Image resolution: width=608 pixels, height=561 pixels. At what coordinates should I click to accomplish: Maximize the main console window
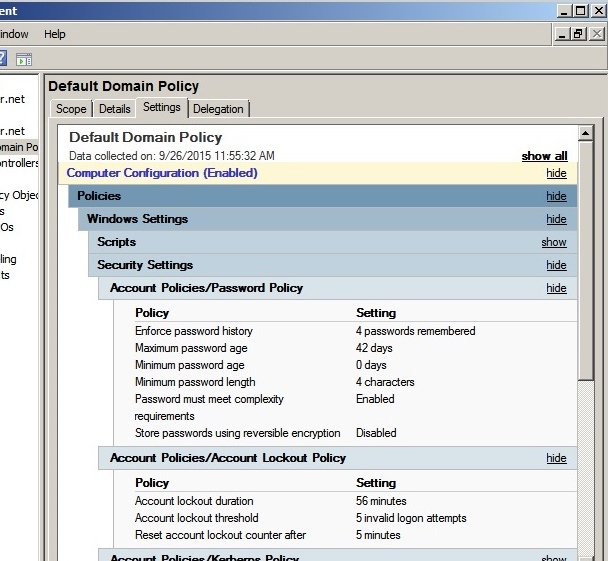click(x=578, y=10)
